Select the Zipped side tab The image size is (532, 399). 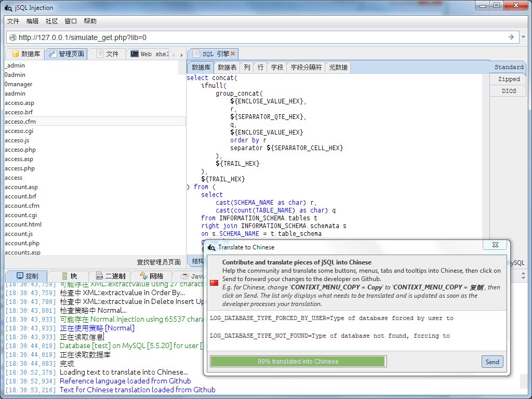click(x=508, y=79)
